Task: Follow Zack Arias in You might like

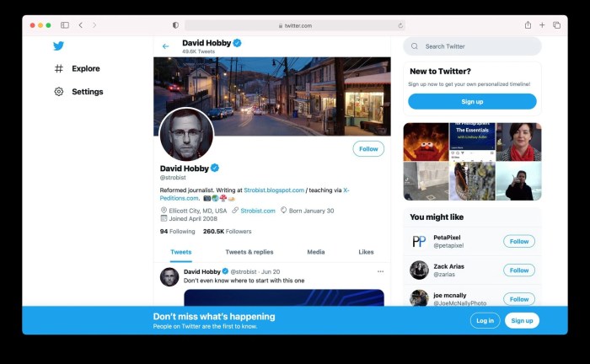Action: [x=519, y=270]
